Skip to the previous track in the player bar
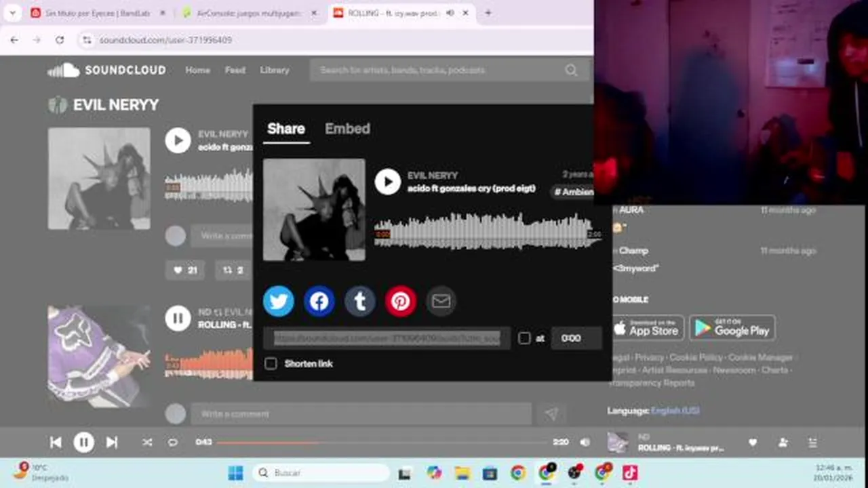This screenshot has width=868, height=488. click(56, 443)
